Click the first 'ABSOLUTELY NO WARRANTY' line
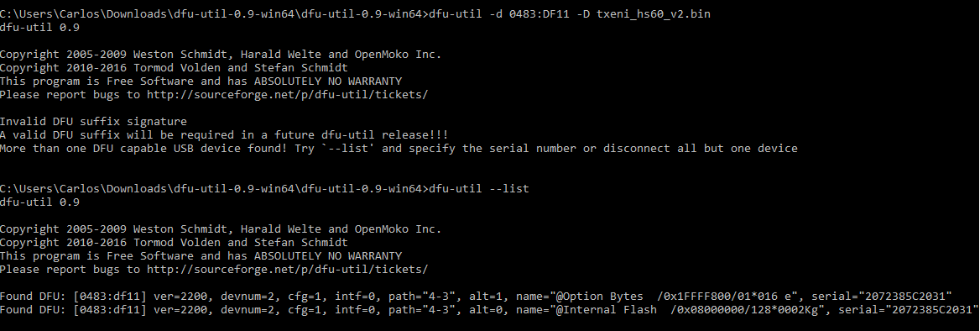Viewport: 980px width, 331px height. click(x=201, y=81)
